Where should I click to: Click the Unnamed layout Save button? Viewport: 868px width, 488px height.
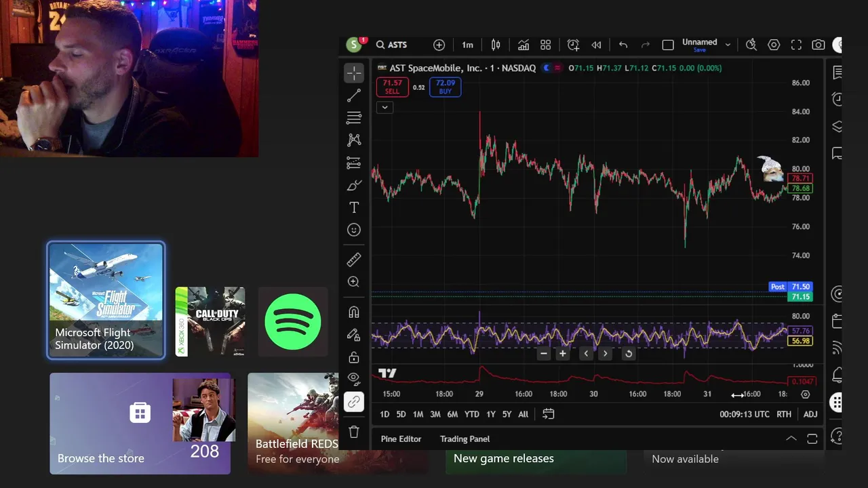pyautogui.click(x=700, y=50)
